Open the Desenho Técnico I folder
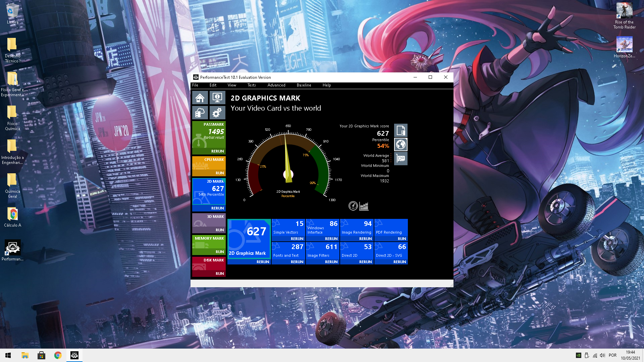The height and width of the screenshot is (362, 644). (12, 49)
